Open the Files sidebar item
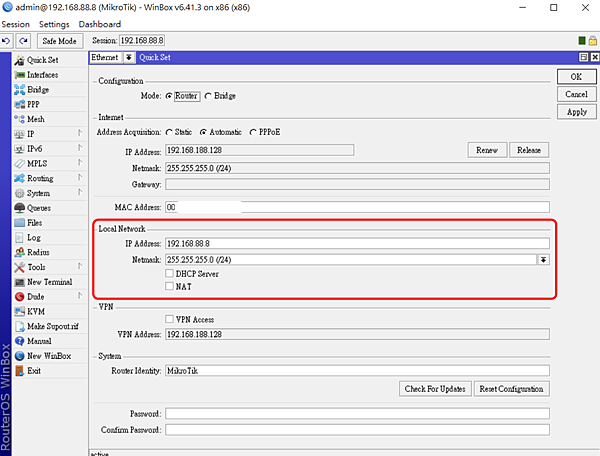 pyautogui.click(x=50, y=223)
